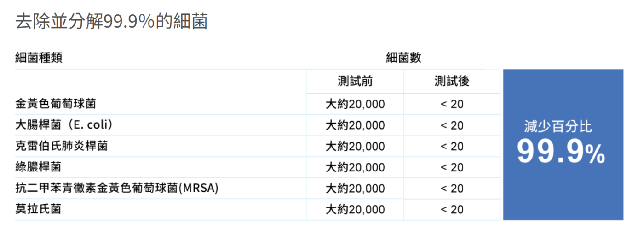Screen dimensions: 644x242
Task: Select the 測試後 sub-header cell
Action: tap(452, 82)
